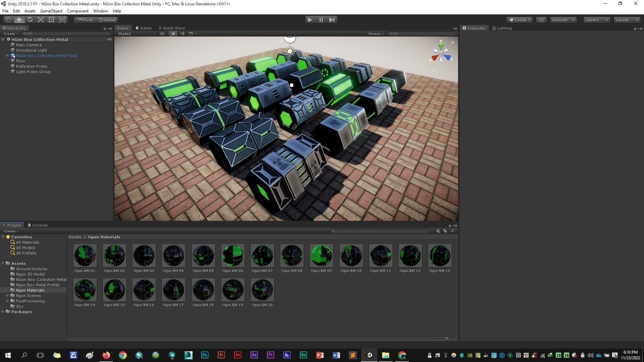The image size is (644, 362).
Task: Expand NGon Box Collection Metal Final object
Action: click(x=8, y=56)
